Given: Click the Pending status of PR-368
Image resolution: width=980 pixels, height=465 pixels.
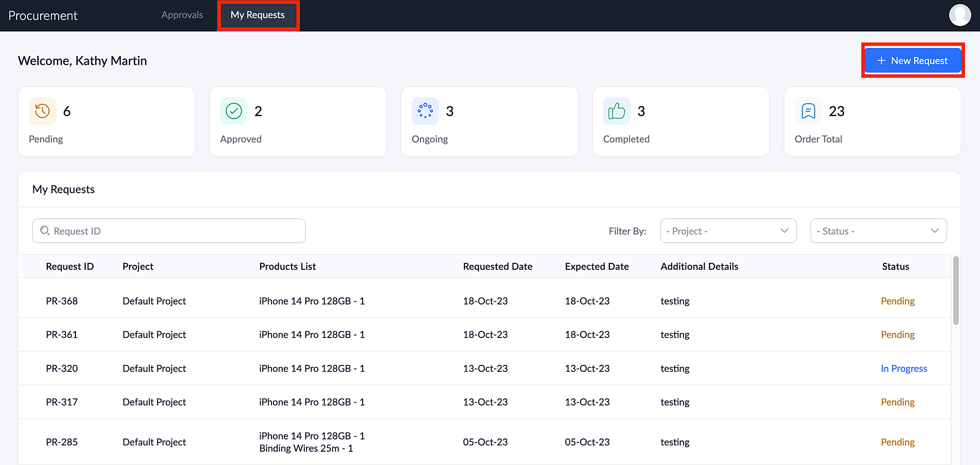Looking at the screenshot, I should coord(898,301).
